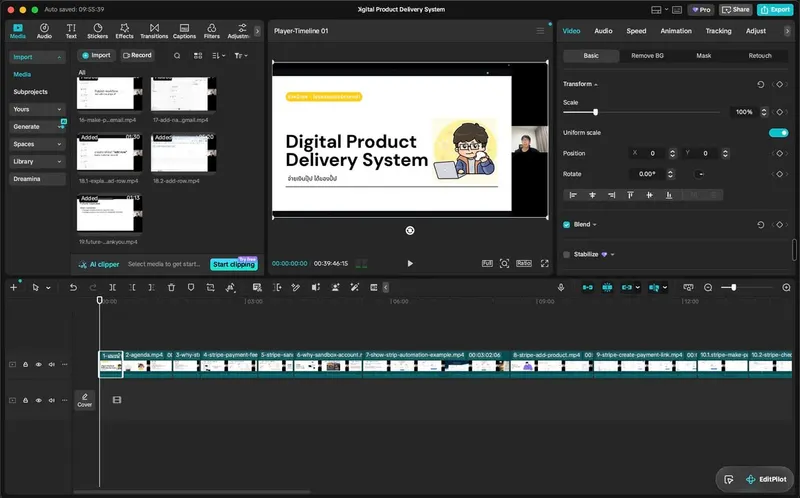Mute the lower cover track audio
800x498 pixels.
pyautogui.click(x=52, y=401)
